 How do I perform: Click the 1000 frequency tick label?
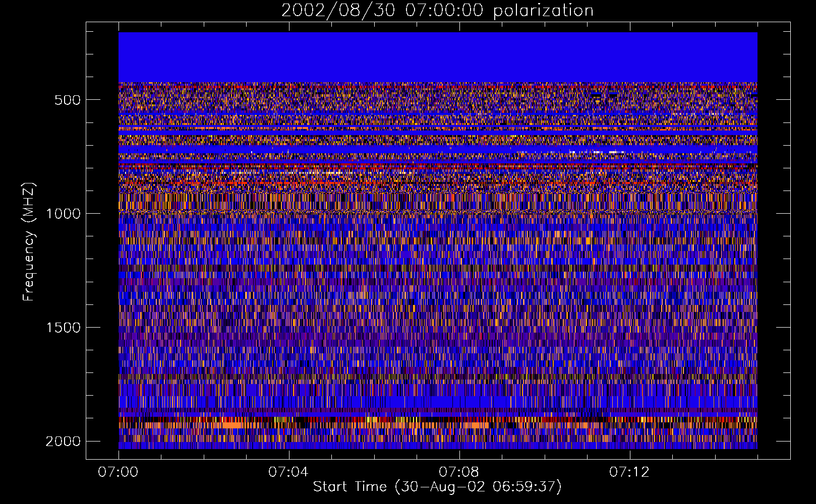[x=64, y=214]
